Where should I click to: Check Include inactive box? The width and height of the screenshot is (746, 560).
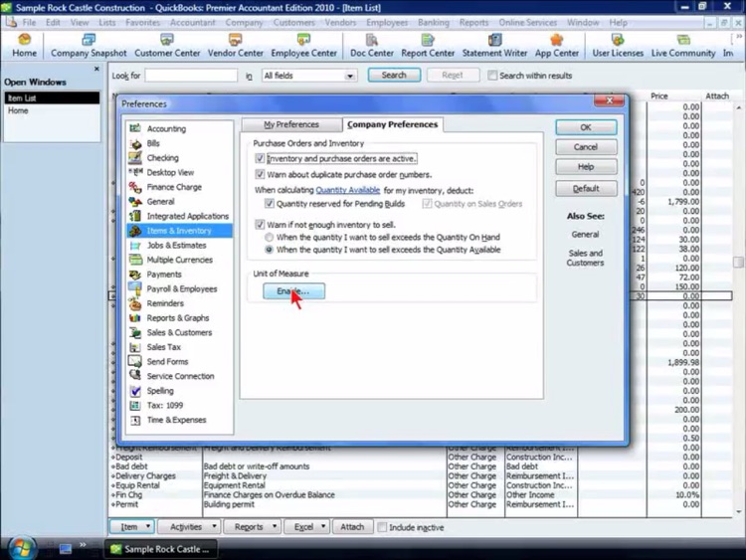click(382, 527)
